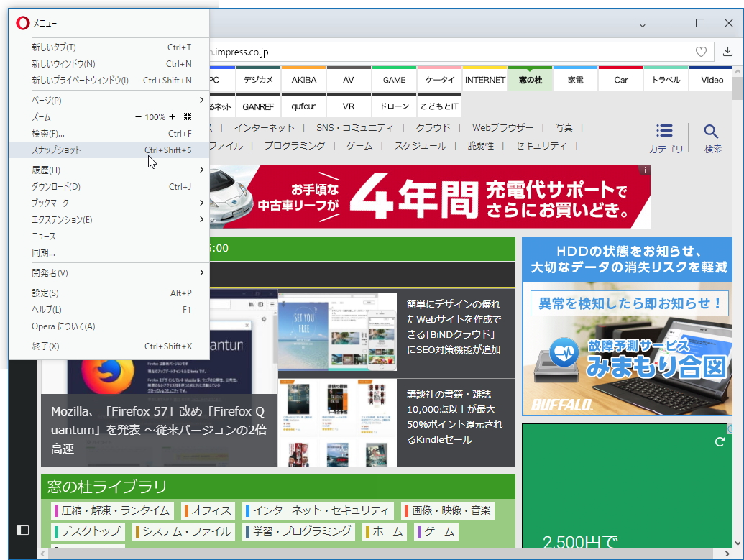Open the Opera menu via the O logo

coord(19,22)
